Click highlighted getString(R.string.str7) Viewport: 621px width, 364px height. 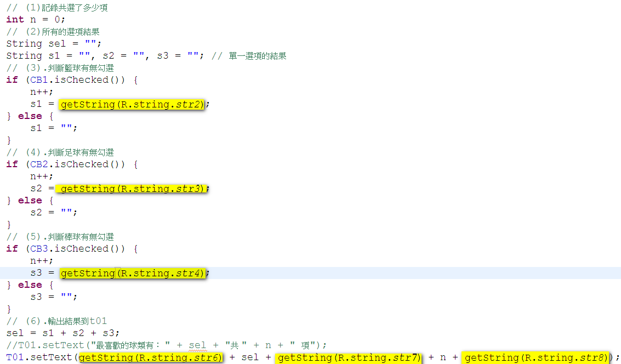(x=349, y=357)
